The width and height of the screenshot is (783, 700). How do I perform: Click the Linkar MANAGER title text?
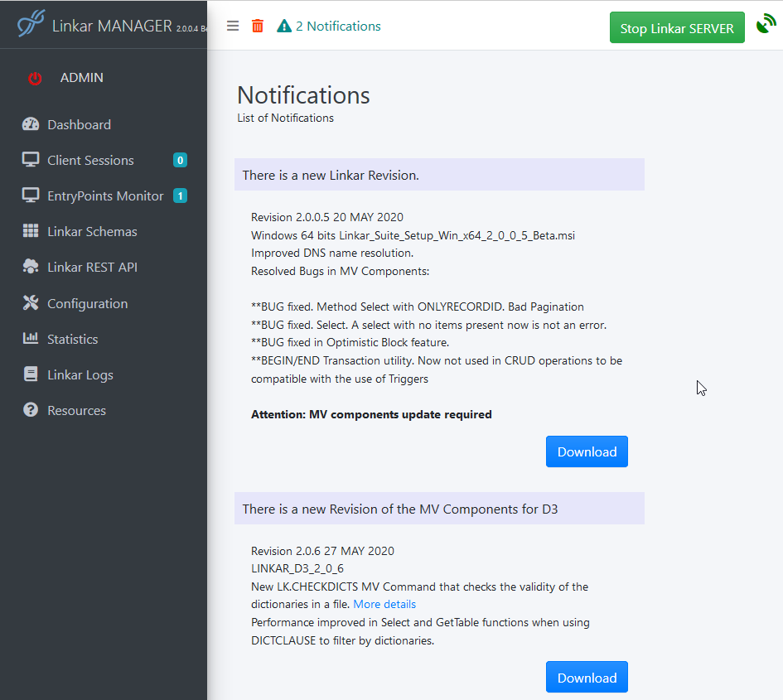pyautogui.click(x=112, y=26)
